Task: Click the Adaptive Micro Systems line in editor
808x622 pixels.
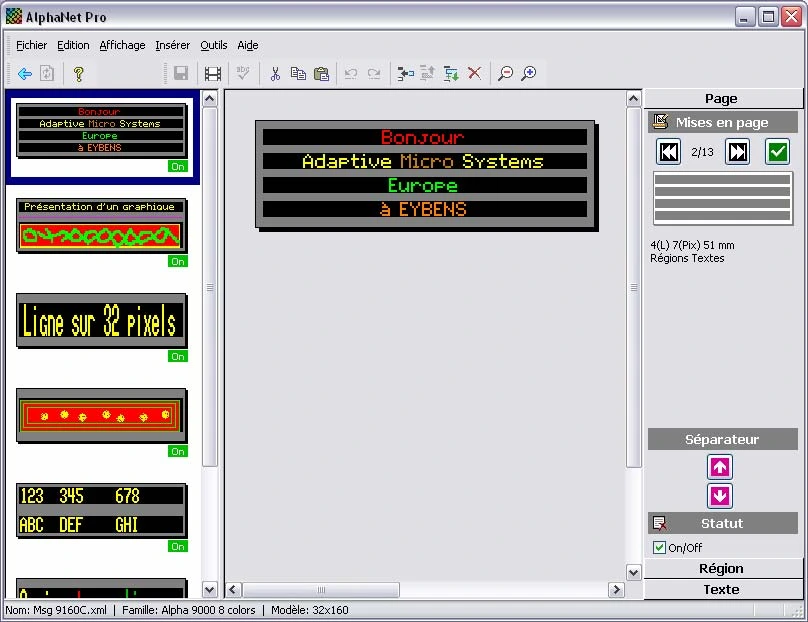Action: (425, 161)
